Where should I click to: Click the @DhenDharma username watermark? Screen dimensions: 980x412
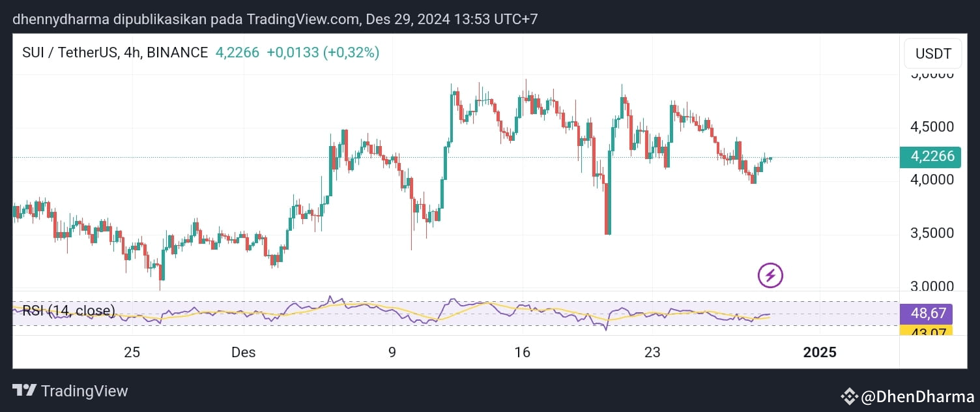coord(917,396)
